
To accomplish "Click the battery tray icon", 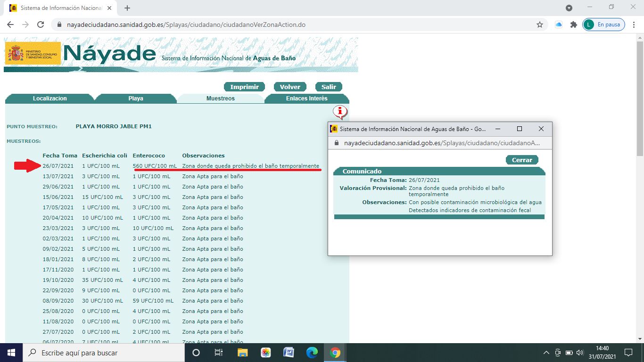I will click(x=569, y=353).
